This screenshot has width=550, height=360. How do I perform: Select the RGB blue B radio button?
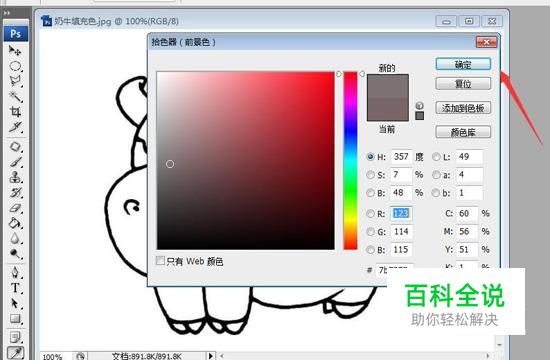(x=370, y=250)
